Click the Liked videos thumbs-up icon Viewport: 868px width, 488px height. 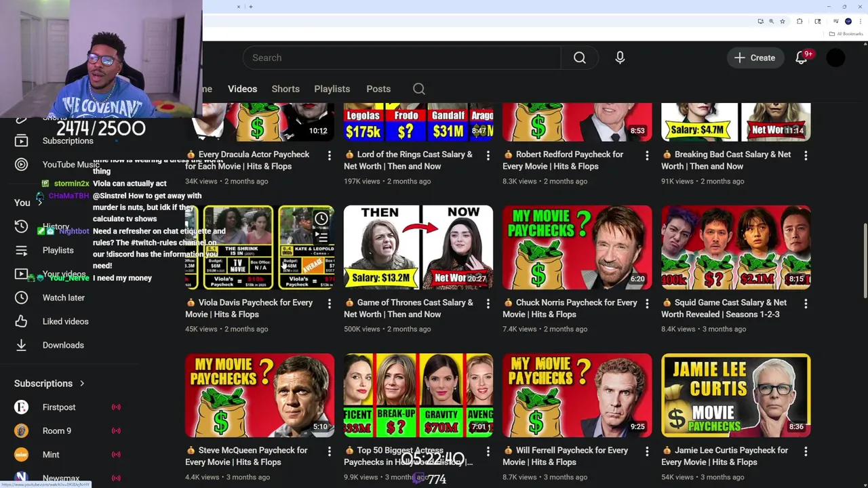[x=21, y=321]
